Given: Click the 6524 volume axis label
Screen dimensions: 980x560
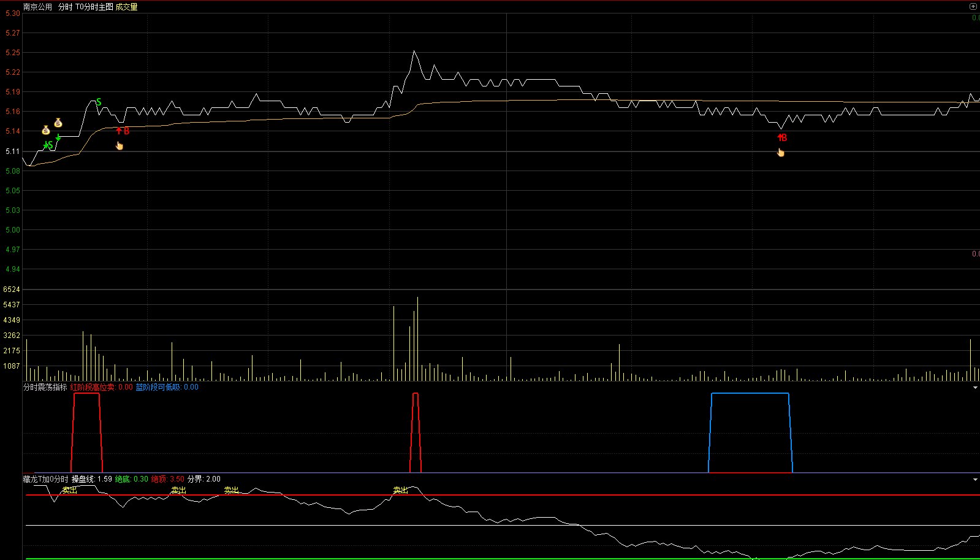Looking at the screenshot, I should point(12,290).
